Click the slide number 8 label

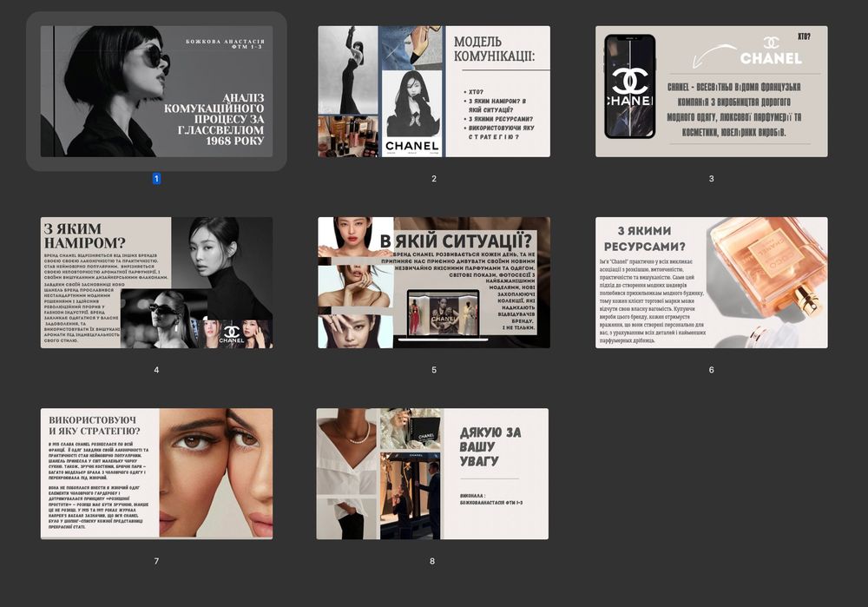(432, 561)
